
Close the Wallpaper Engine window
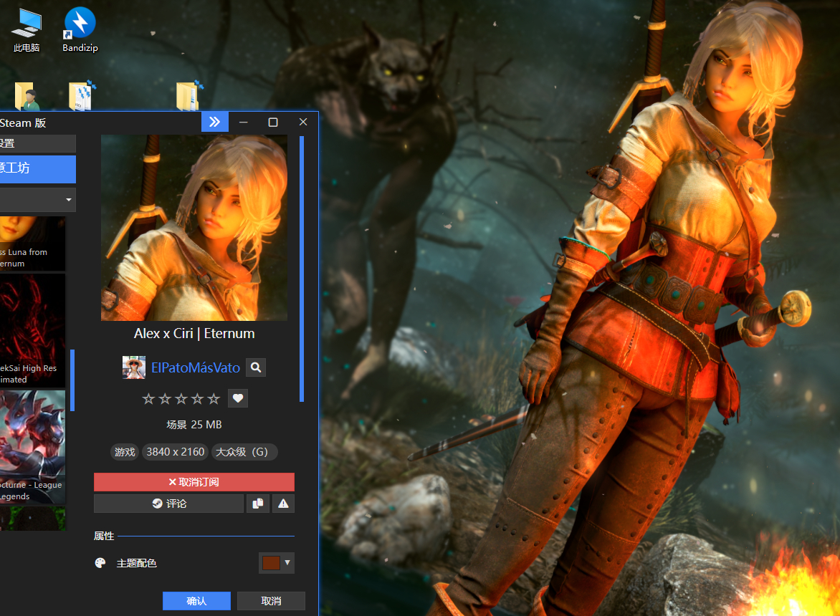[303, 122]
